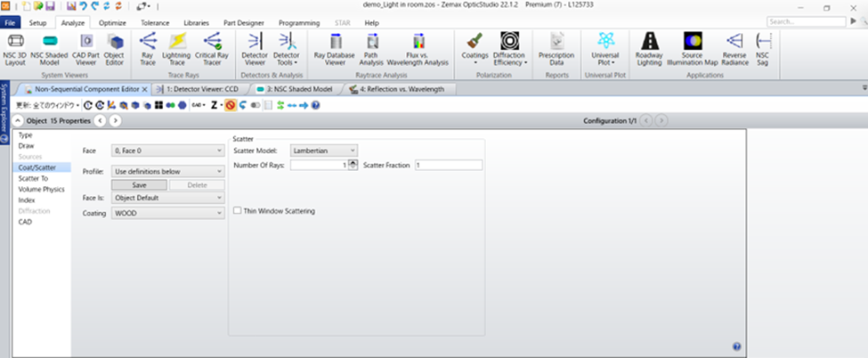Viewport: 868px width, 358px height.
Task: Enable Thin Window Scattering checkbox
Action: pyautogui.click(x=238, y=210)
